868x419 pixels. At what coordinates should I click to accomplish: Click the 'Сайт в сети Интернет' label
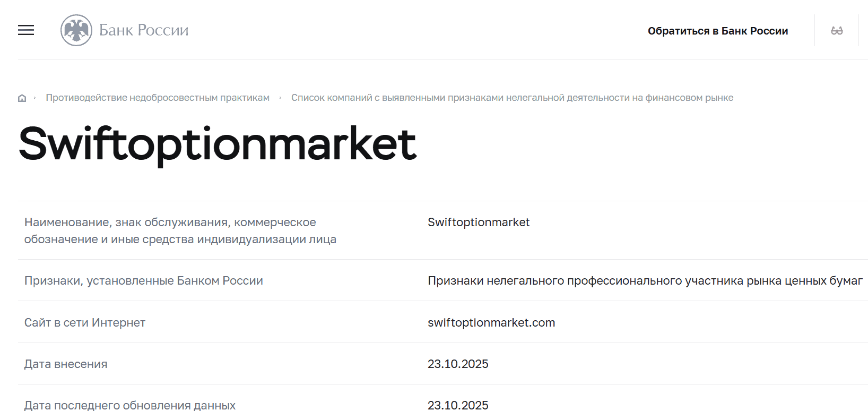(85, 322)
